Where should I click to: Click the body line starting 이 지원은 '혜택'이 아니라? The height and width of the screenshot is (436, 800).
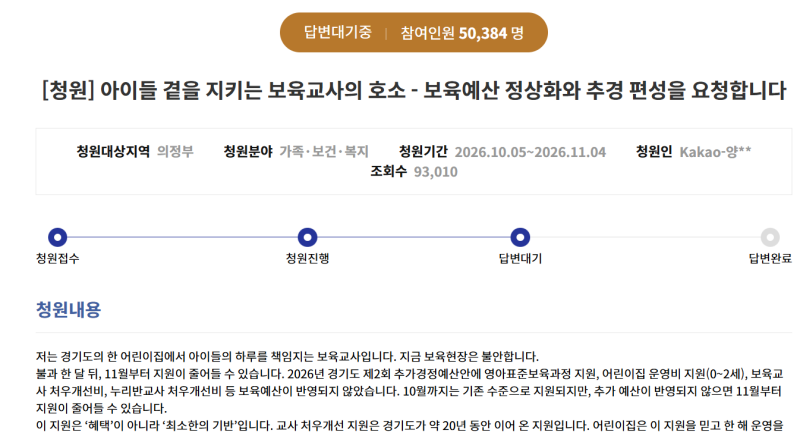[409, 425]
